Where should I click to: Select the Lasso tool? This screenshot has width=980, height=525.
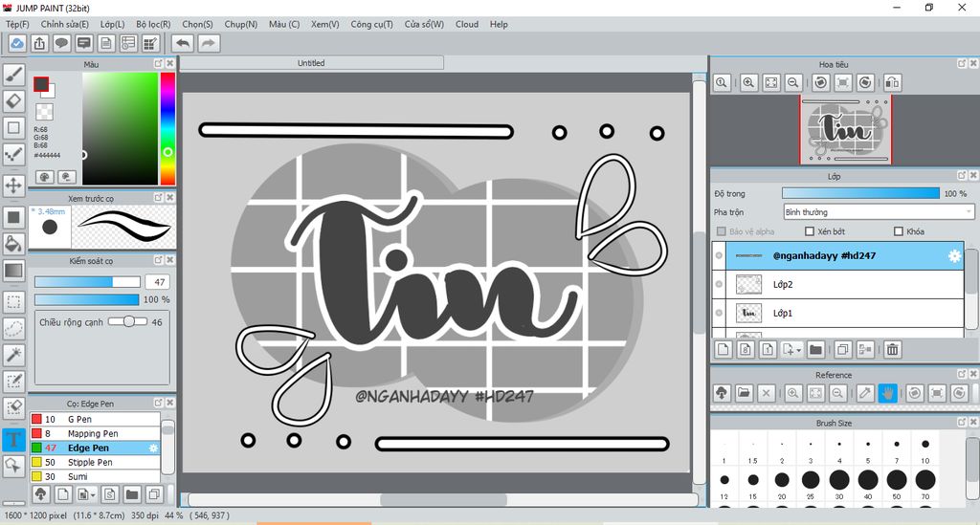pos(13,328)
